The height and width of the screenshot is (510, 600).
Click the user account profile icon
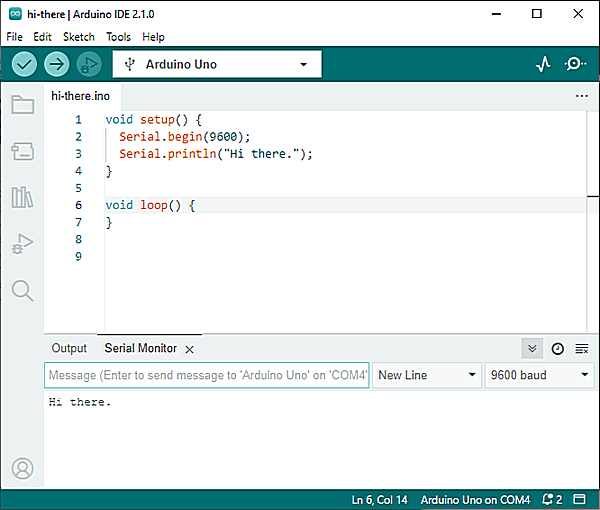pyautogui.click(x=23, y=468)
